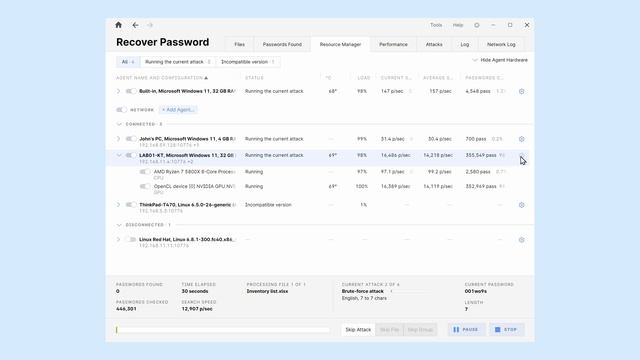Click the attack progress bar
The image size is (640, 360).
tap(222, 329)
